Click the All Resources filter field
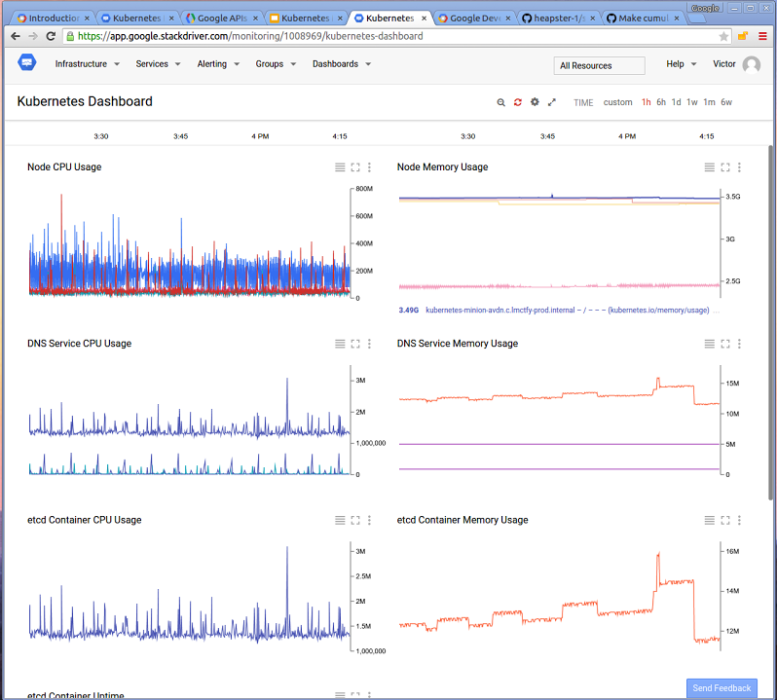The width and height of the screenshot is (777, 700). pos(600,65)
